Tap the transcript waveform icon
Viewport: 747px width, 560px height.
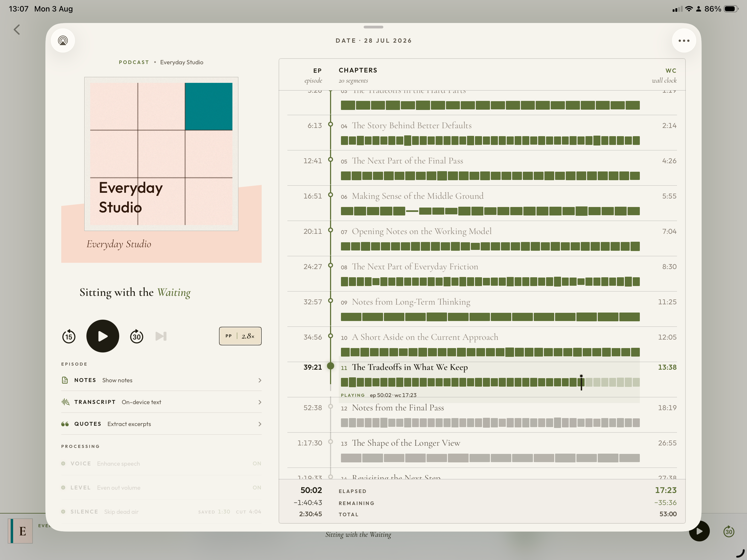66,402
